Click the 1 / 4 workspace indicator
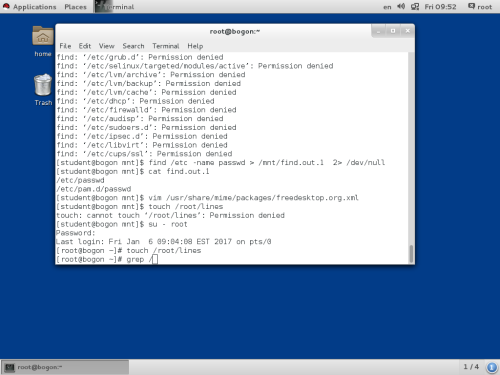This screenshot has width=500, height=375. tap(471, 367)
